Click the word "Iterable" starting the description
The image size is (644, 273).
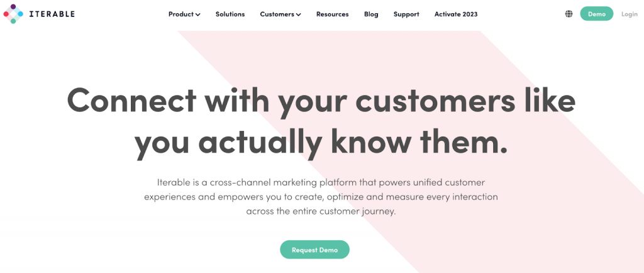(172, 182)
